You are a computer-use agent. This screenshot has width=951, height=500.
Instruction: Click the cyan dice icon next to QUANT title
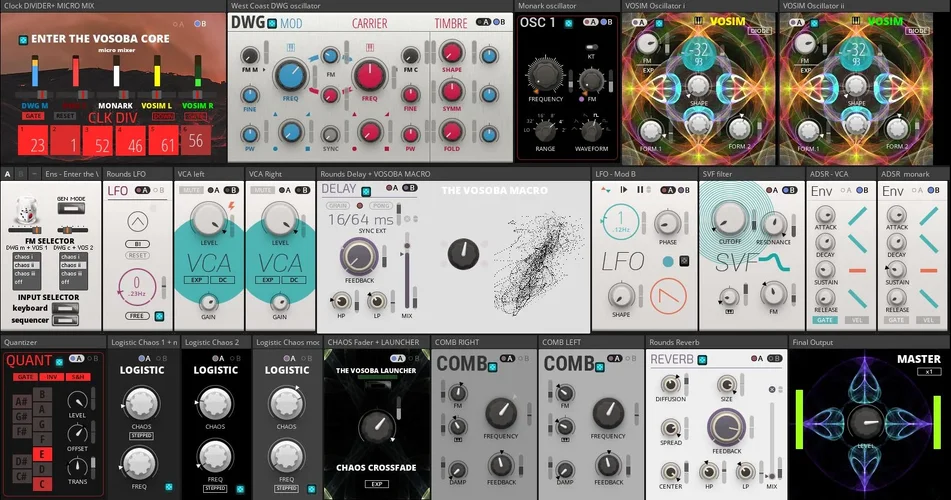(x=59, y=362)
